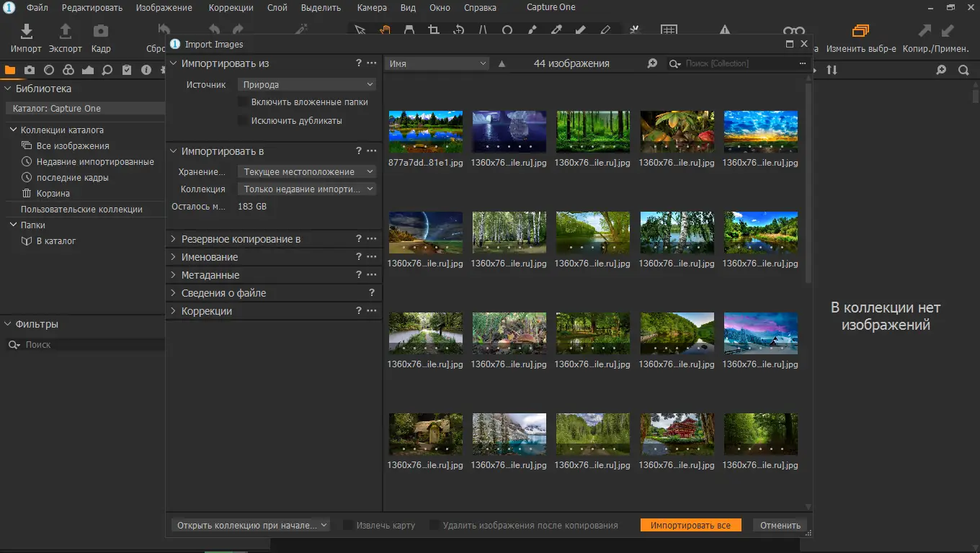
Task: Click the thumbnail zoom magnifier in import dialog
Action: pos(652,63)
